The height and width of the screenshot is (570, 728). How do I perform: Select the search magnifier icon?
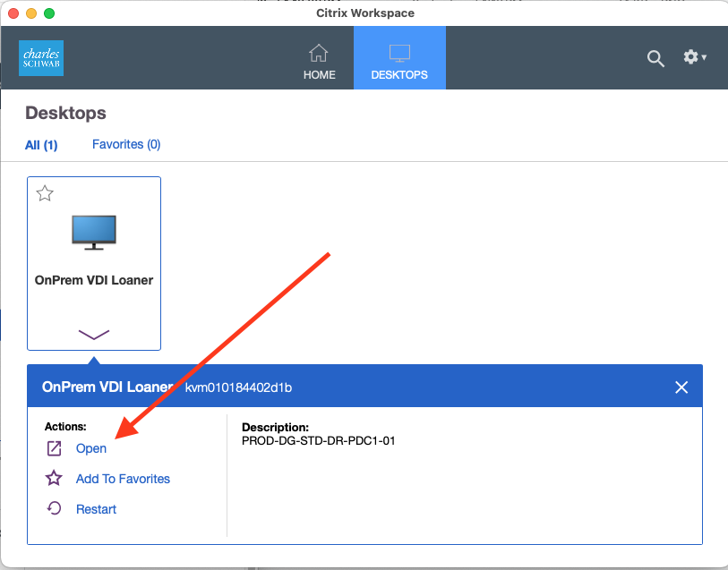coord(655,58)
